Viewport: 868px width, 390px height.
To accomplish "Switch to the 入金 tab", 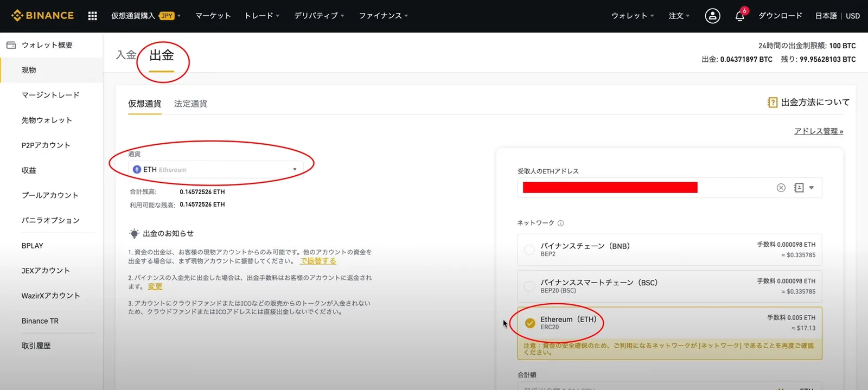I will click(x=126, y=55).
